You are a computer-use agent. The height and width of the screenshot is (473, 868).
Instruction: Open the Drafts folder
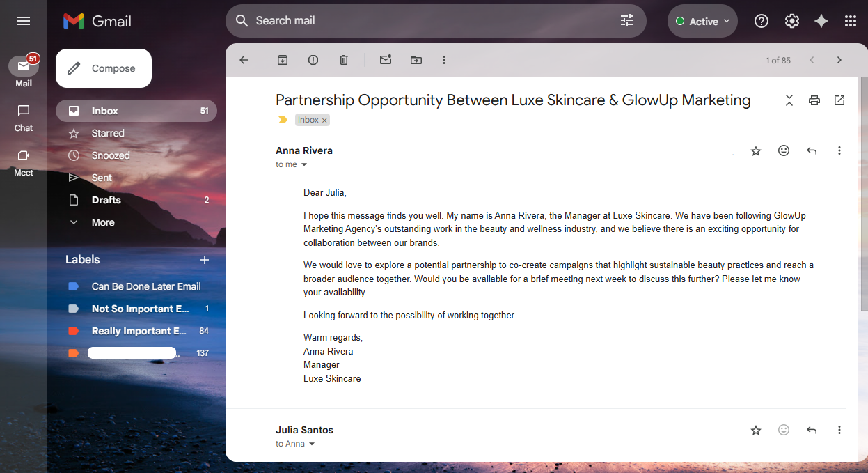point(136,200)
